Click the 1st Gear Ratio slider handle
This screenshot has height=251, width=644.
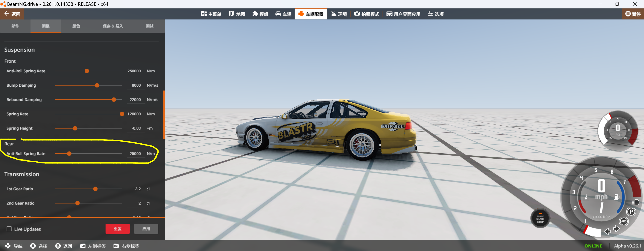click(95, 189)
